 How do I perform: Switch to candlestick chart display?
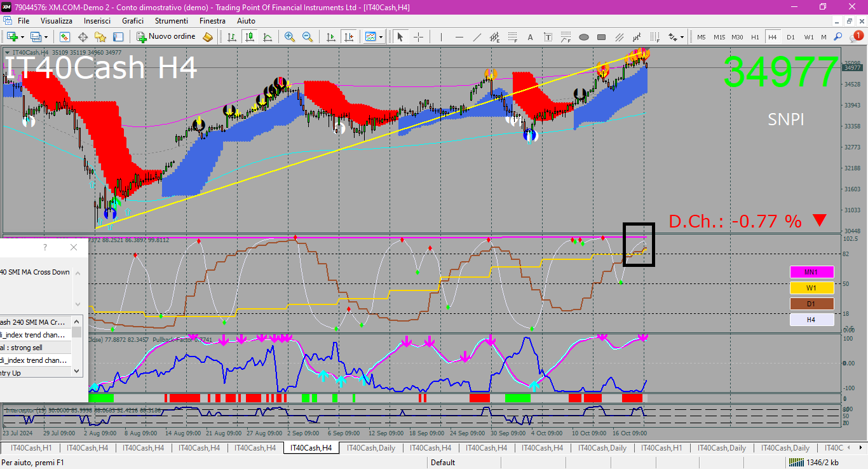pyautogui.click(x=250, y=37)
